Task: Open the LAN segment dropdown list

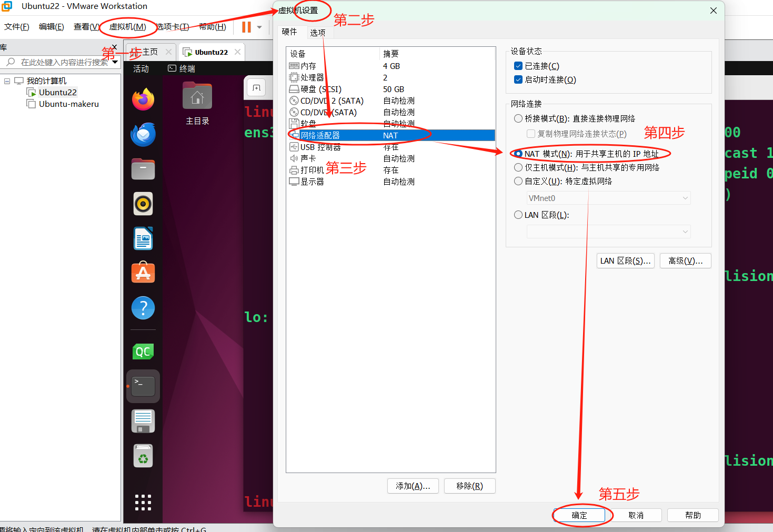Action: click(x=608, y=232)
